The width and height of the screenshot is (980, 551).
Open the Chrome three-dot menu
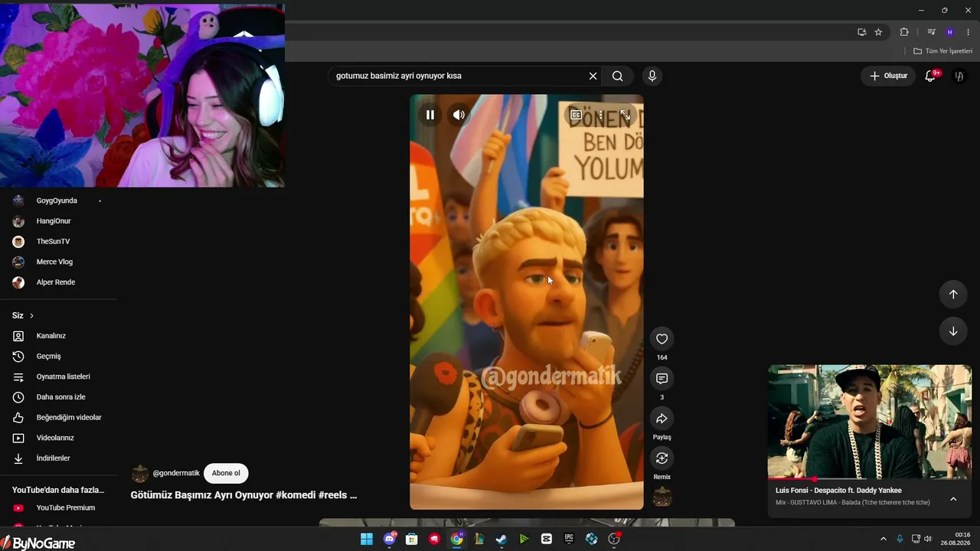969,32
